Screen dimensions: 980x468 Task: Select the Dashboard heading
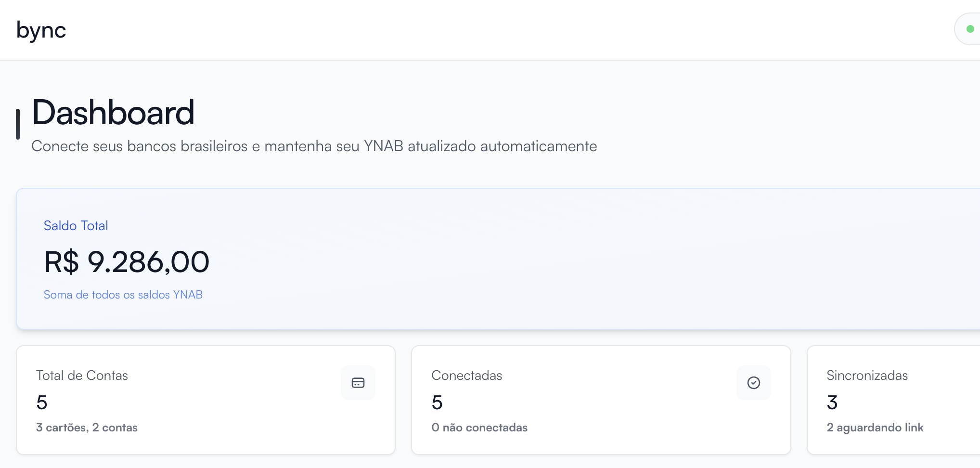113,113
